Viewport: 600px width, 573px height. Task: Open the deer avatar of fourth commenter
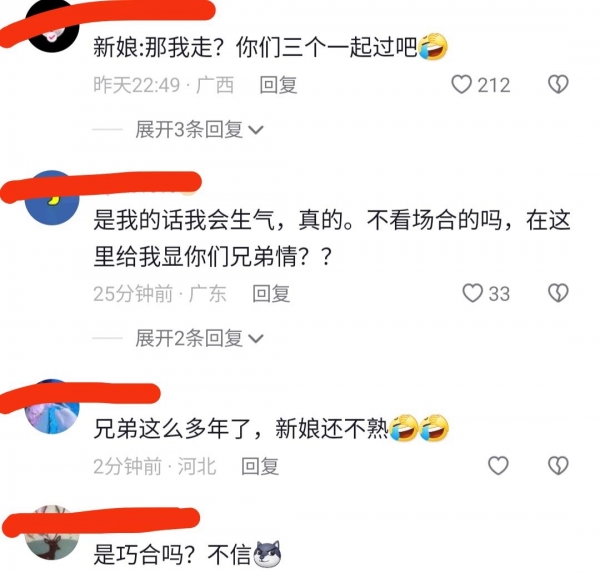[52, 533]
